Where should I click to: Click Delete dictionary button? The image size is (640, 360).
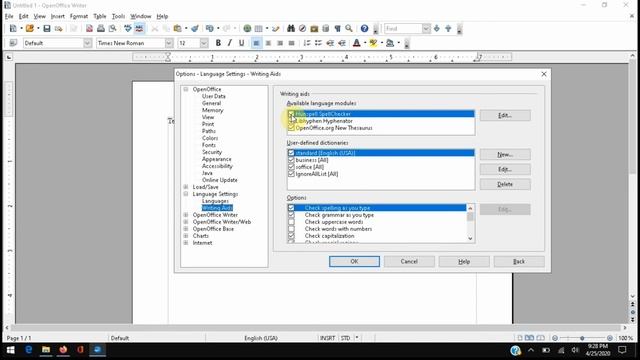click(x=505, y=184)
